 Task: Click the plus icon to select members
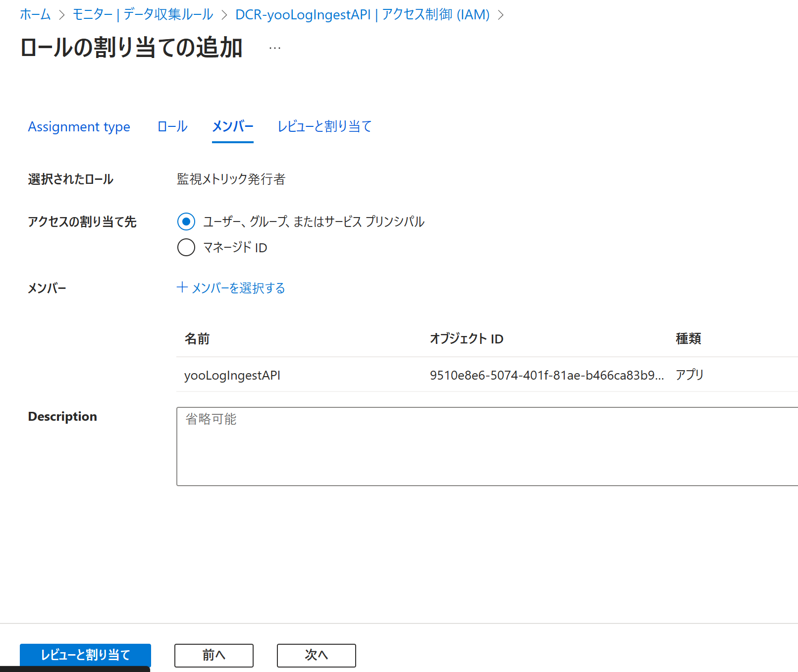(x=182, y=287)
